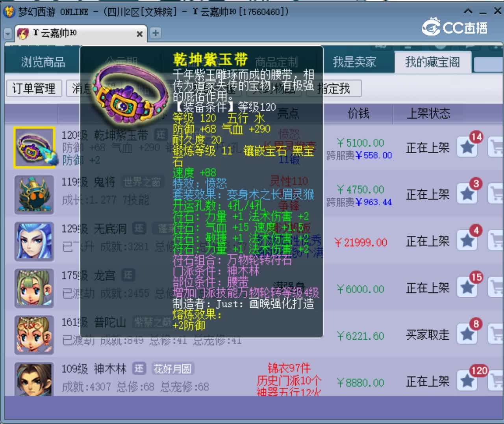Add the ￥6000.00 item to cart
Image resolution: width=504 pixels, height=424 pixels.
496,287
